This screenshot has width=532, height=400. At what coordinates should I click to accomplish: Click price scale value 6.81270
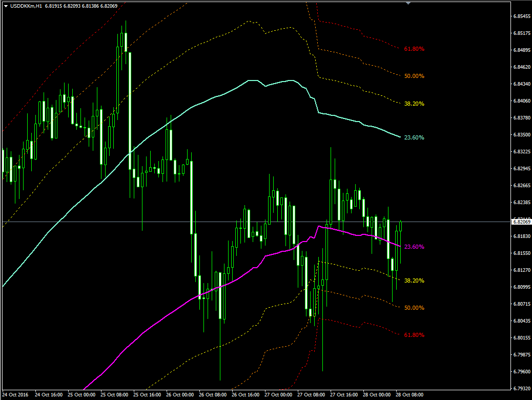pyautogui.click(x=522, y=270)
